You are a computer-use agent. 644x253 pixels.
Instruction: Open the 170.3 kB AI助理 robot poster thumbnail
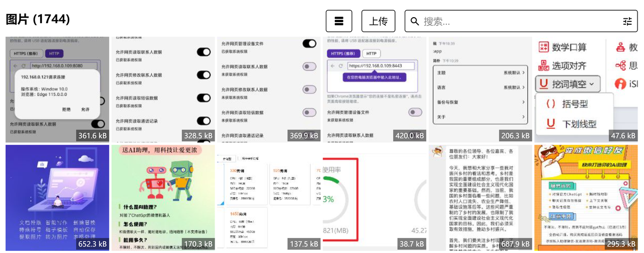click(x=163, y=197)
